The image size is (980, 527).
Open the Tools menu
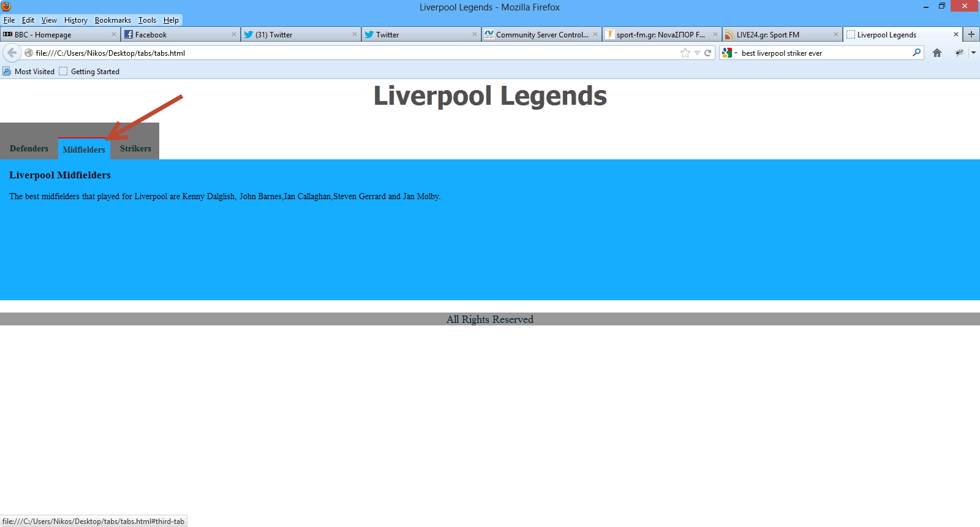147,20
